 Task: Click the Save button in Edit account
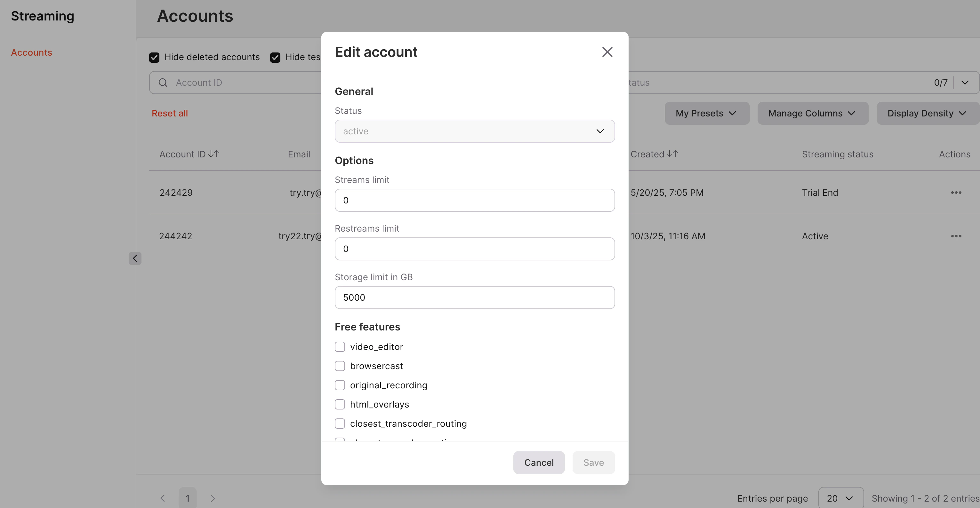593,462
